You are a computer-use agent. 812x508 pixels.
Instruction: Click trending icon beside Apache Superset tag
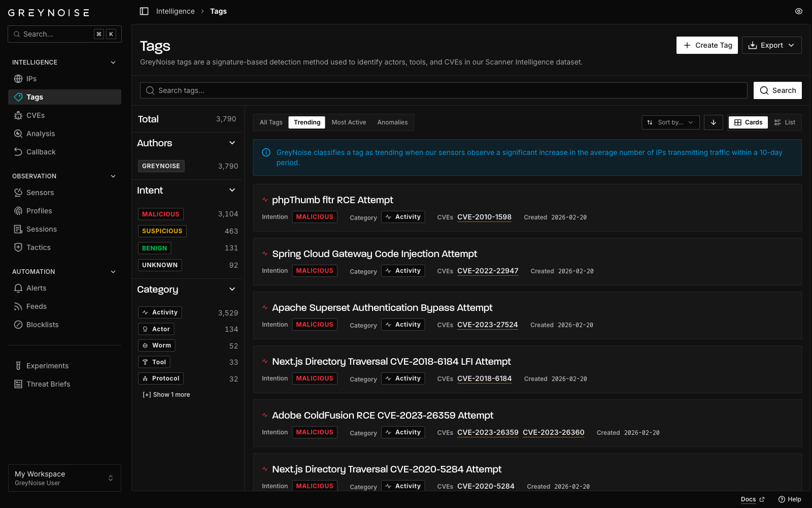click(265, 307)
